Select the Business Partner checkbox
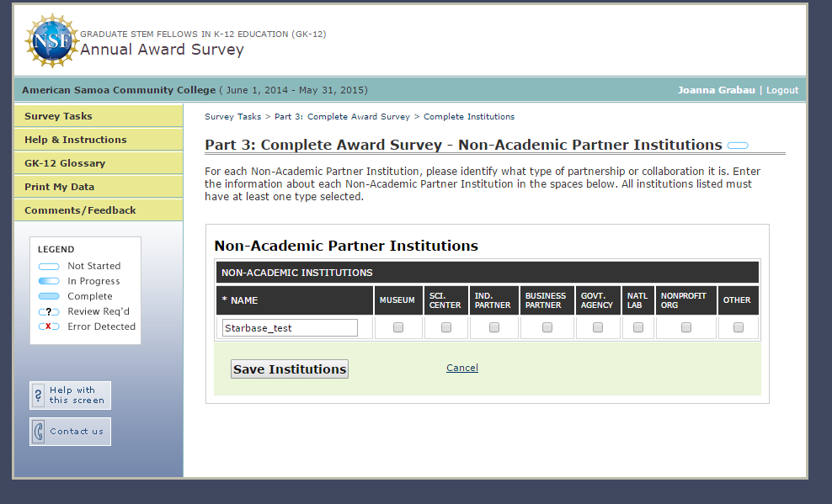This screenshot has width=832, height=504. 547,327
